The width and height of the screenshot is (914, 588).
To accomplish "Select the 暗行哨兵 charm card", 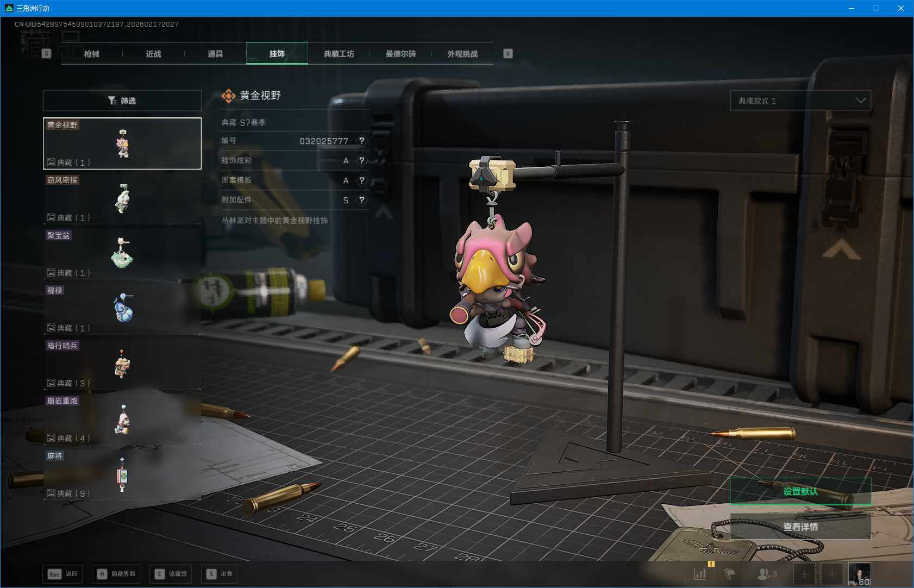I will click(x=122, y=364).
